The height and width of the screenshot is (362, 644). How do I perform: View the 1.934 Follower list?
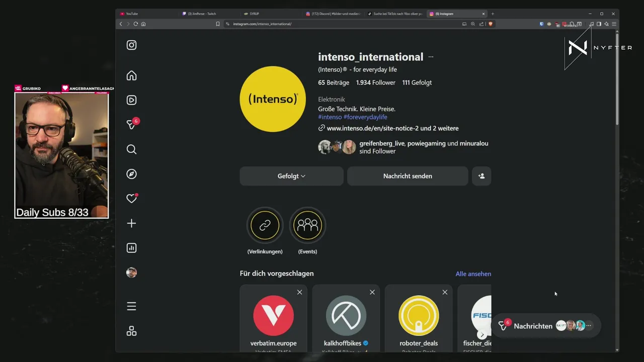pos(375,82)
